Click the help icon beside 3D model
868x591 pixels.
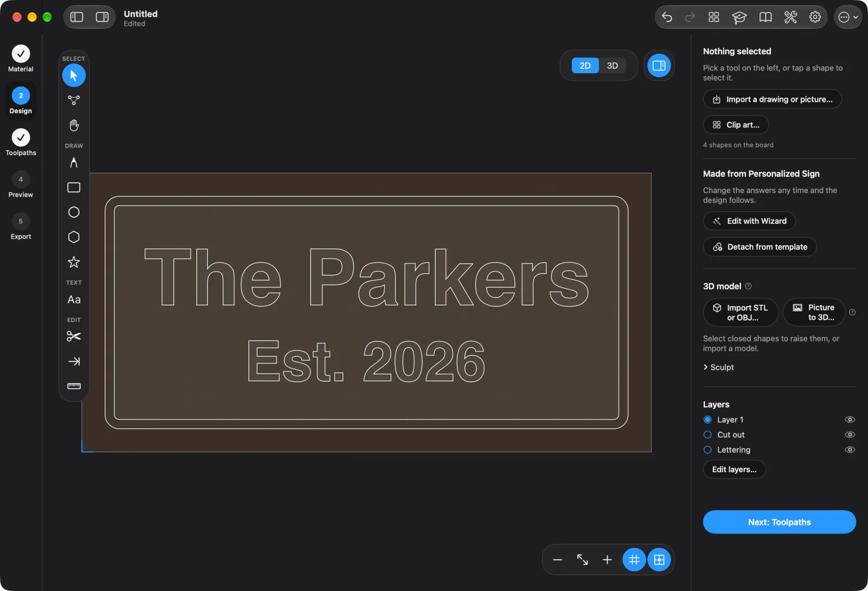click(748, 286)
